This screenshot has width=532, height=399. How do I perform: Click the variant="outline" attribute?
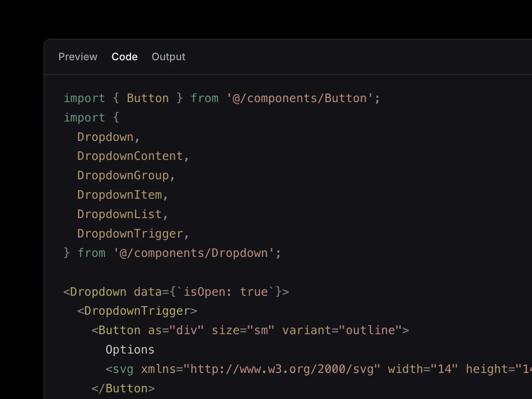coord(342,331)
